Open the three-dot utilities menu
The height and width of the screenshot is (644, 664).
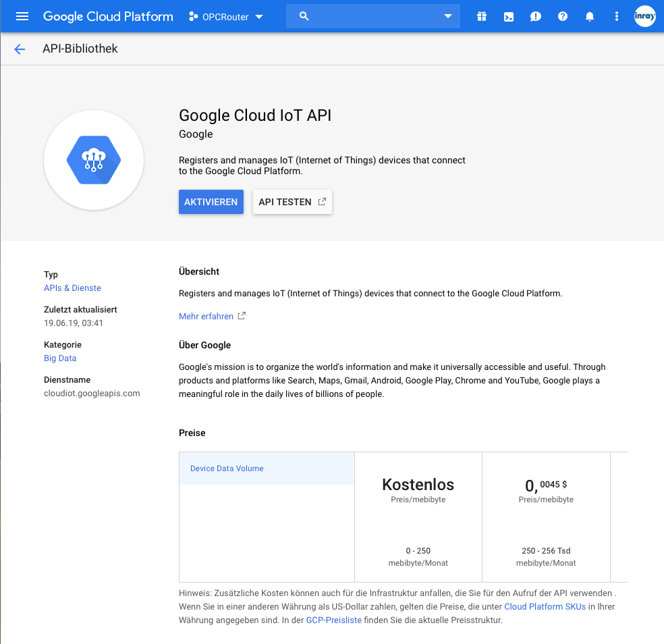point(616,16)
